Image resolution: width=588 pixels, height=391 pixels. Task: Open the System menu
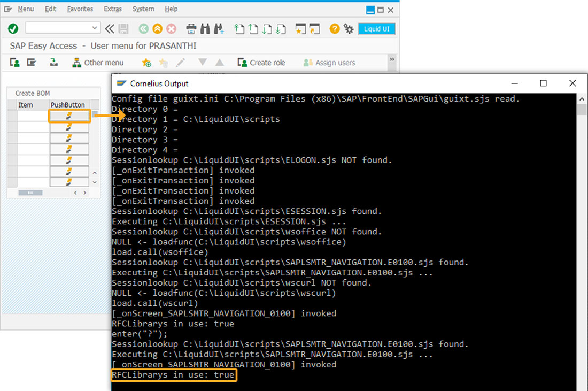(143, 9)
